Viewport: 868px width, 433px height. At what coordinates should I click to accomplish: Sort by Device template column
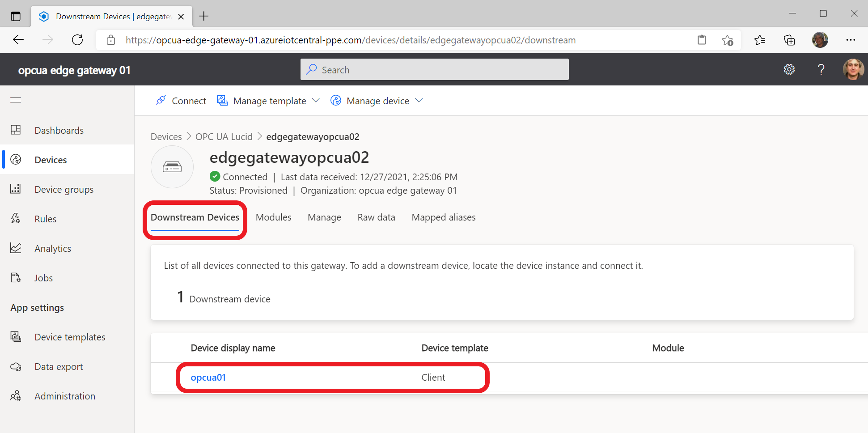tap(455, 348)
